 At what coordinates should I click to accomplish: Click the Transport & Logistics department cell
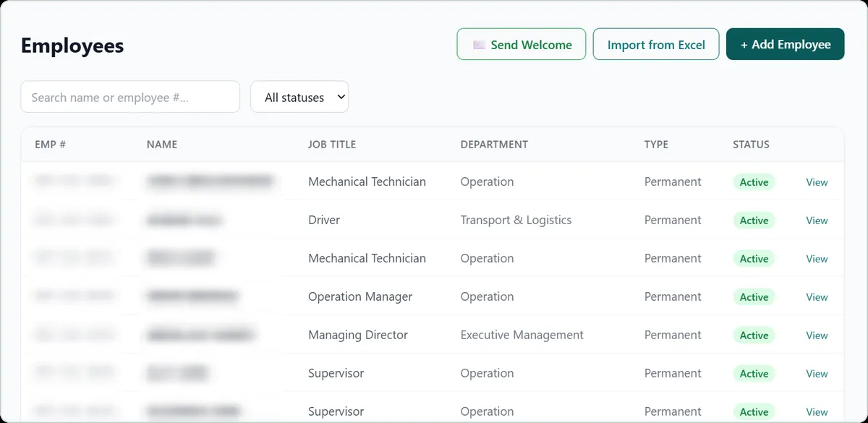point(516,220)
